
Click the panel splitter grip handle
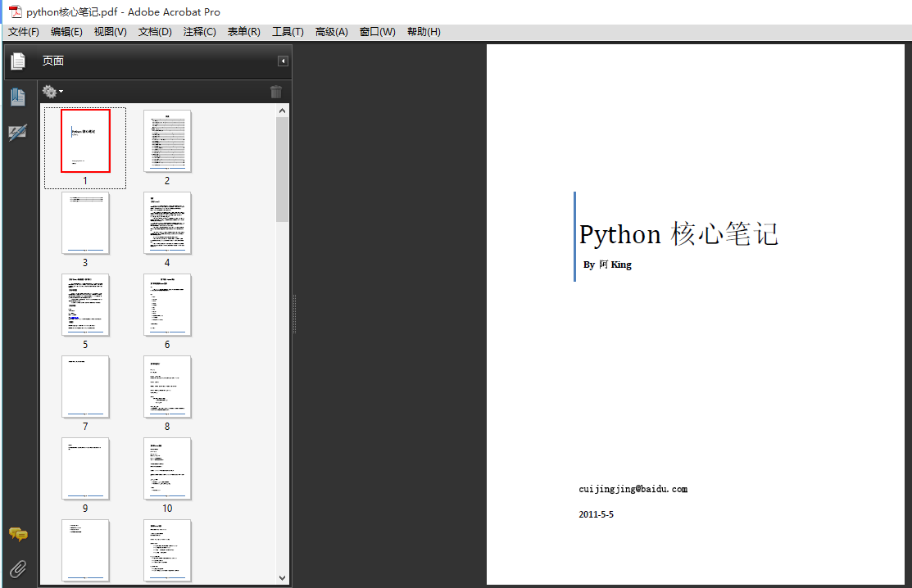[294, 314]
